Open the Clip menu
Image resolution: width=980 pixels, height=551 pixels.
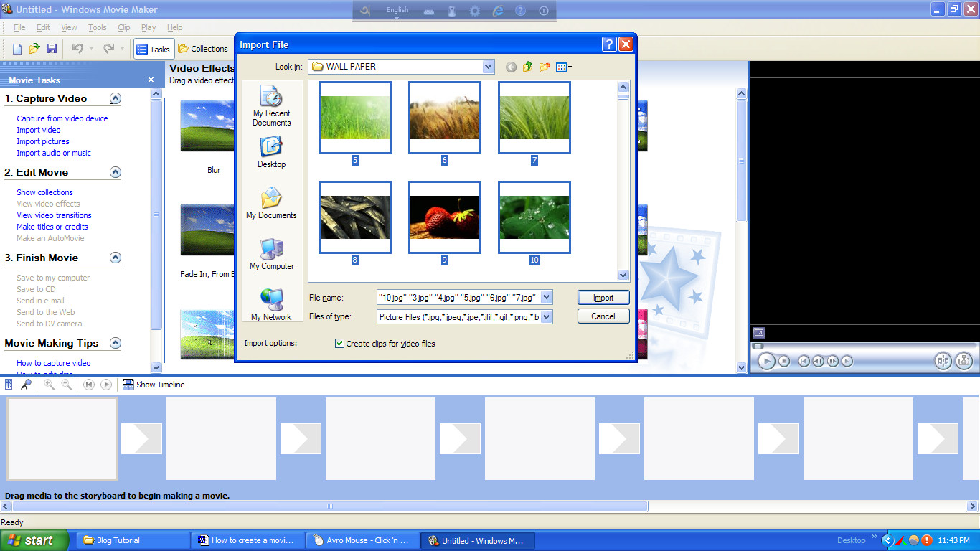point(124,28)
